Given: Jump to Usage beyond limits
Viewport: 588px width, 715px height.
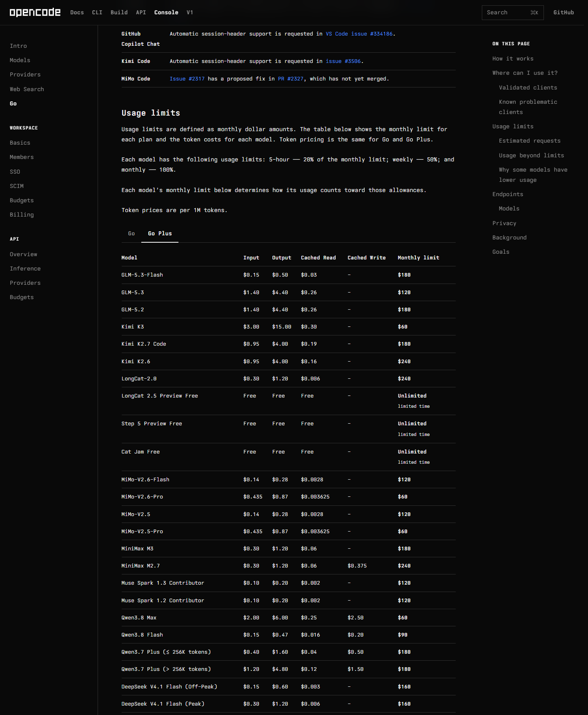Looking at the screenshot, I should click(x=531, y=156).
